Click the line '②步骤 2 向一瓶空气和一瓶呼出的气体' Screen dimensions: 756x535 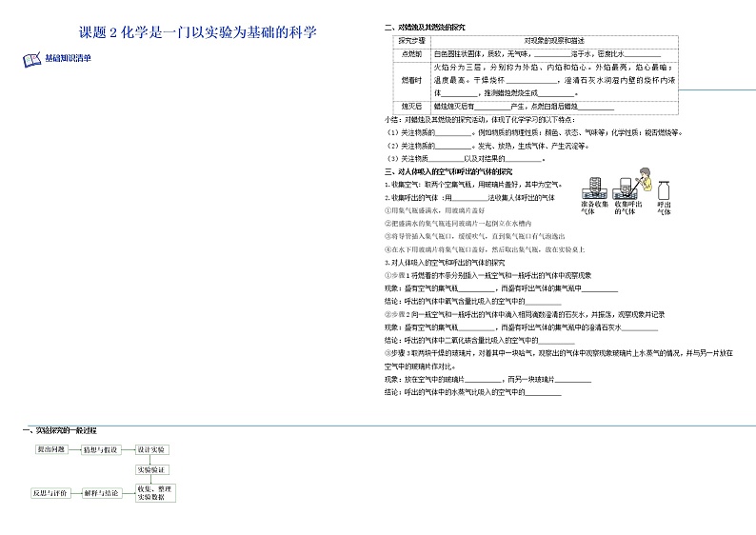click(x=525, y=315)
